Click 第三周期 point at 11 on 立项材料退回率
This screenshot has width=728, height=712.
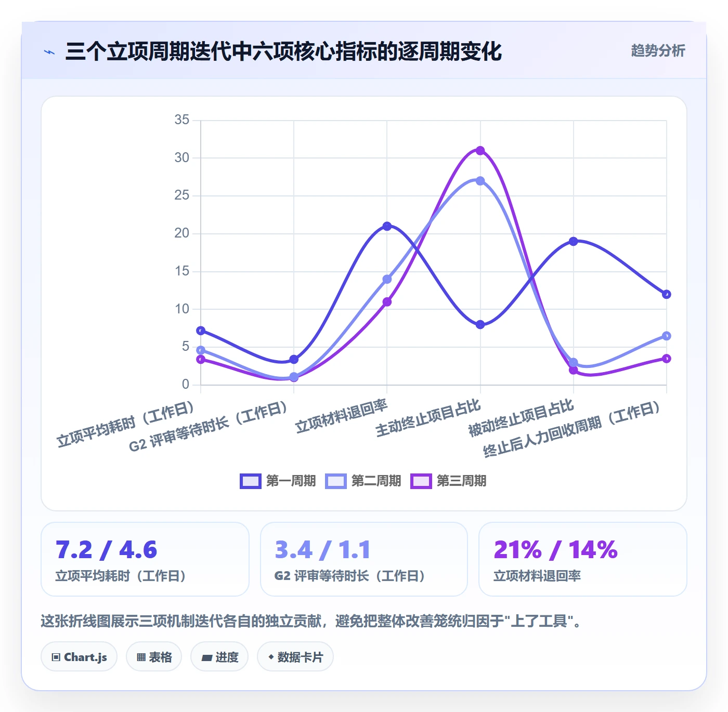(387, 302)
